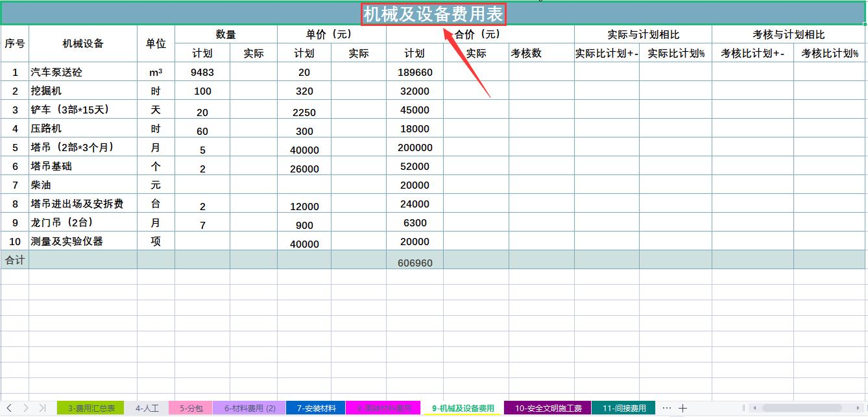Select the 6-材料费用 (2) tab
Image resolution: width=868 pixels, height=417 pixels.
[x=251, y=408]
